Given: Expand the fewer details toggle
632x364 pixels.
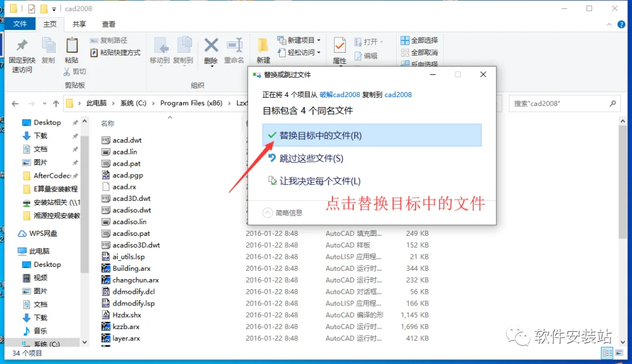Looking at the screenshot, I should 283,212.
